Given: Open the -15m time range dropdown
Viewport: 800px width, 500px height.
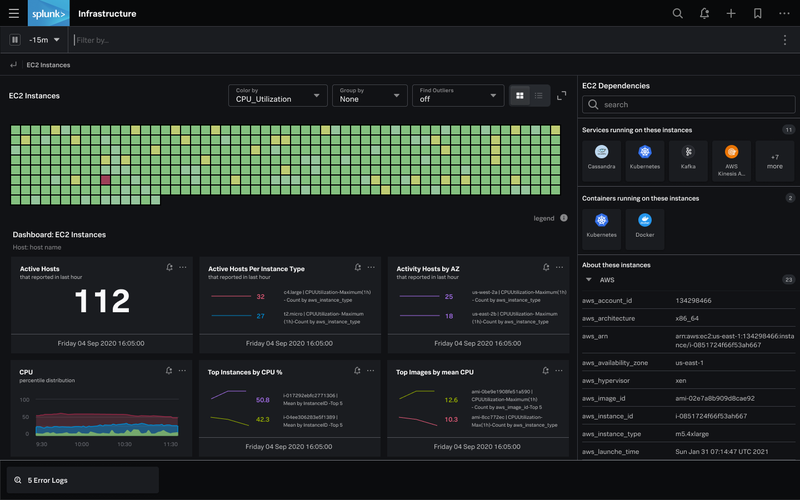Looking at the screenshot, I should click(44, 40).
